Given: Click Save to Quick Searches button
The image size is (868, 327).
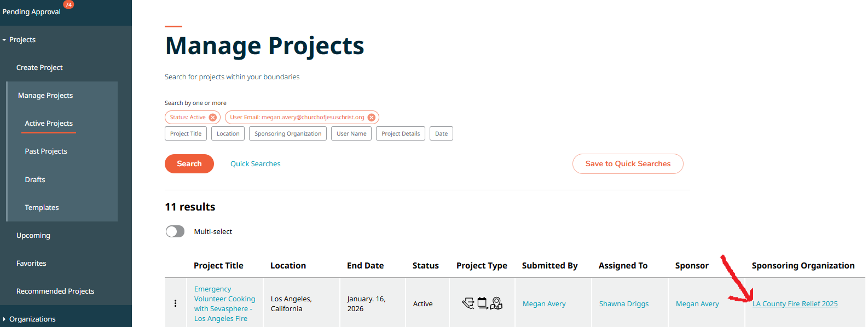Looking at the screenshot, I should (x=628, y=164).
